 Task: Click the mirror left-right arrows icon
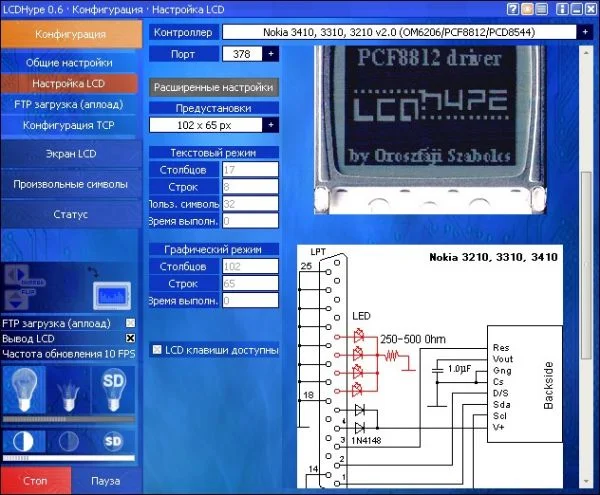16,275
